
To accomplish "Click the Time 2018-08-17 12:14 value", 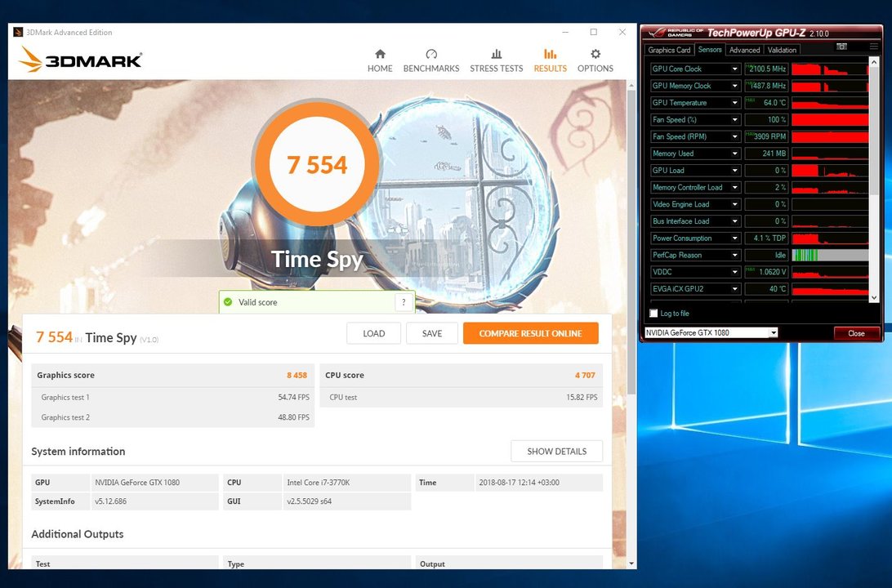I will (x=519, y=482).
